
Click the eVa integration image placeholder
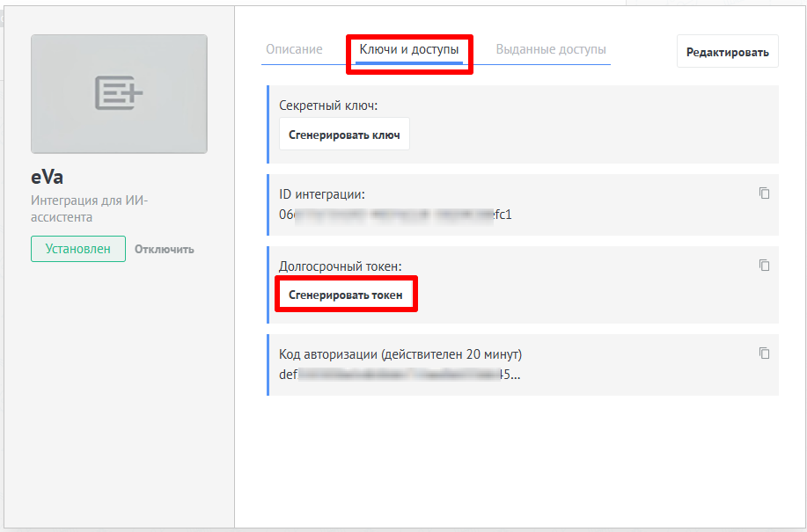point(119,94)
